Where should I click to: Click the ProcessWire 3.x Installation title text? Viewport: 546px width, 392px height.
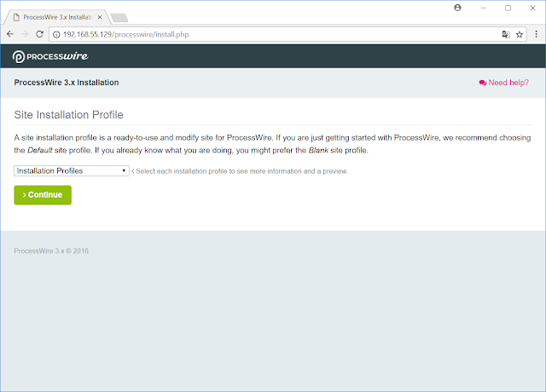pos(67,83)
